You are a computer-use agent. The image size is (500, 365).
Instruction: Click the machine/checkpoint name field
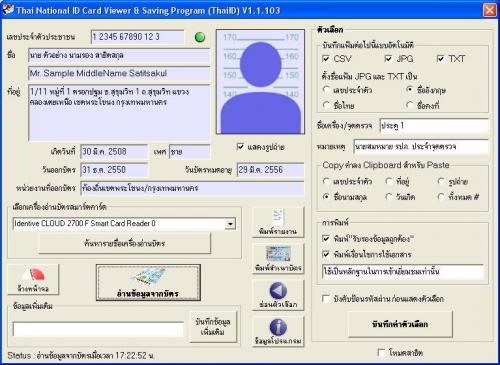tap(434, 126)
